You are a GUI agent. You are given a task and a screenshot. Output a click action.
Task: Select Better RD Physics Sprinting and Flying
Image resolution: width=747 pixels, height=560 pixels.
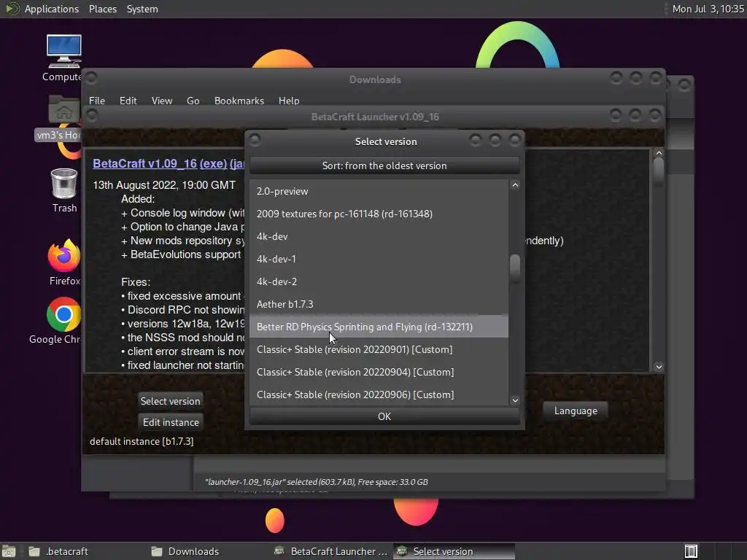click(x=379, y=327)
